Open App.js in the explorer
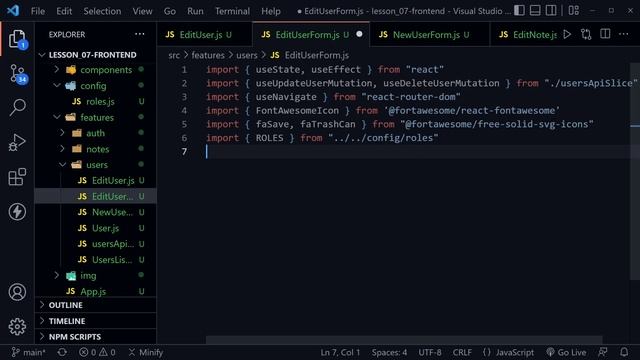Image resolution: width=640 pixels, height=360 pixels. (x=96, y=291)
